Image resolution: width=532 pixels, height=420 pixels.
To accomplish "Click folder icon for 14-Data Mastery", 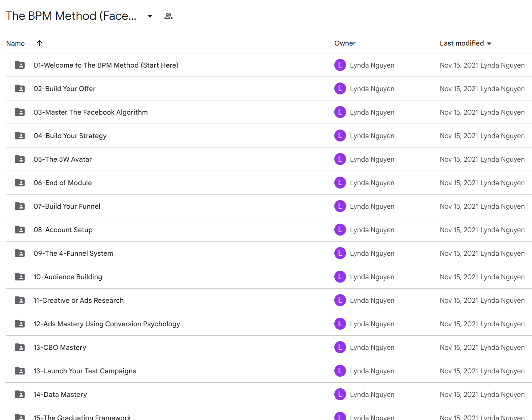I will [x=20, y=394].
